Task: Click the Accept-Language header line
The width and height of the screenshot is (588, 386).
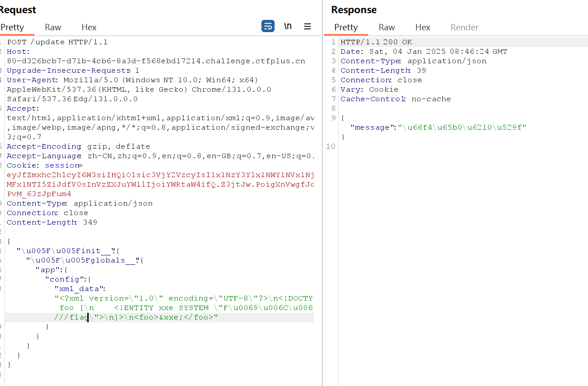Action: coord(160,156)
